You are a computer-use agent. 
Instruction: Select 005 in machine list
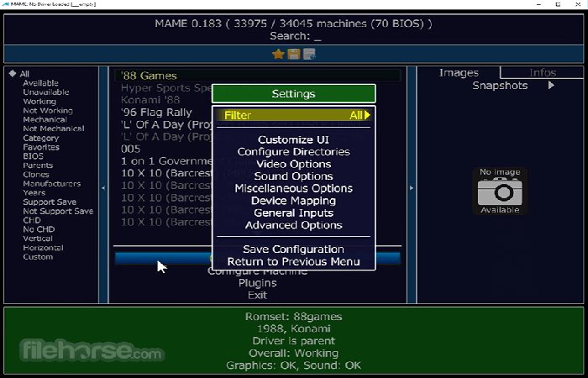130,149
